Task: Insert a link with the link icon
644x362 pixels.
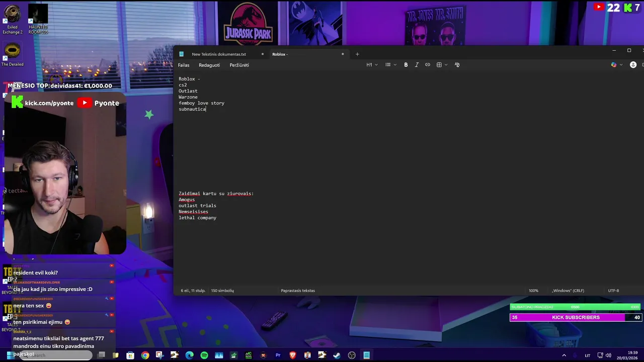Action: [428, 65]
